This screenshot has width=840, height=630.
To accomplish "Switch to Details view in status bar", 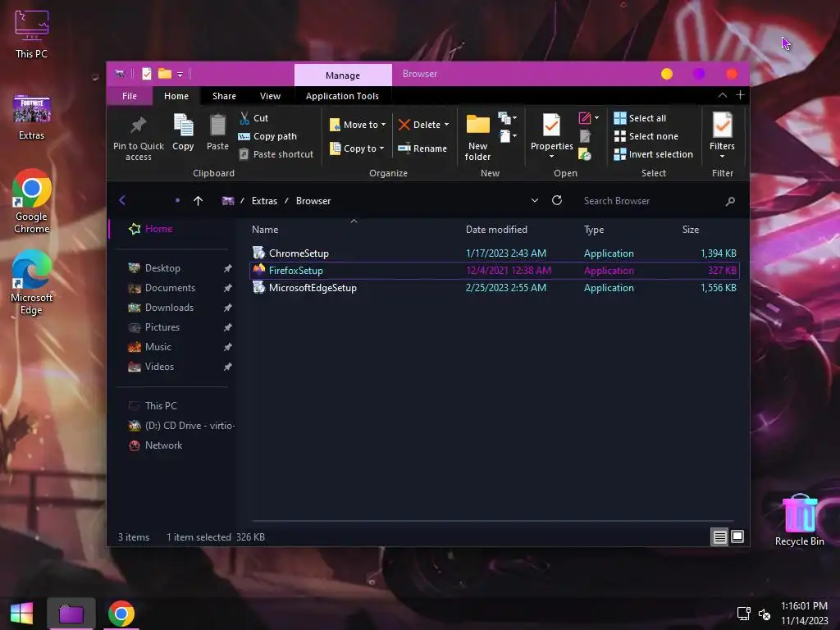I will 720,536.
